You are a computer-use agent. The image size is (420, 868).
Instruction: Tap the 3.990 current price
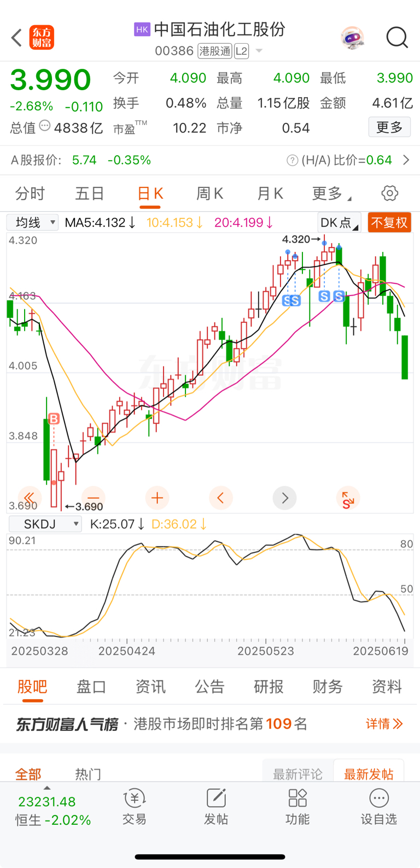[51, 80]
